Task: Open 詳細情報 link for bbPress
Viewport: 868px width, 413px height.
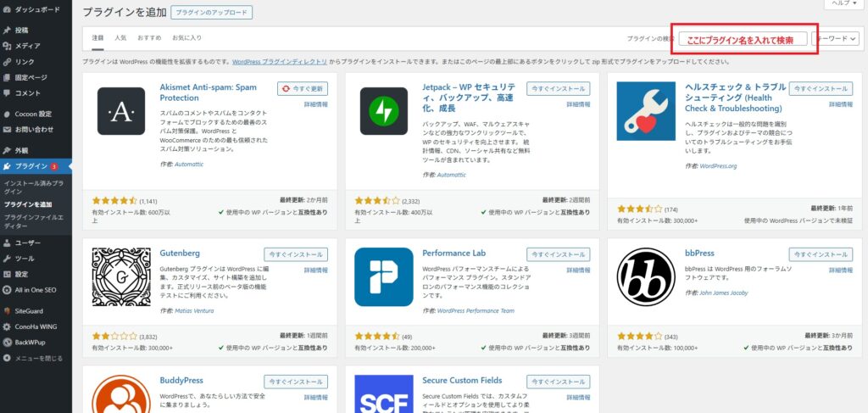Action: tap(840, 271)
